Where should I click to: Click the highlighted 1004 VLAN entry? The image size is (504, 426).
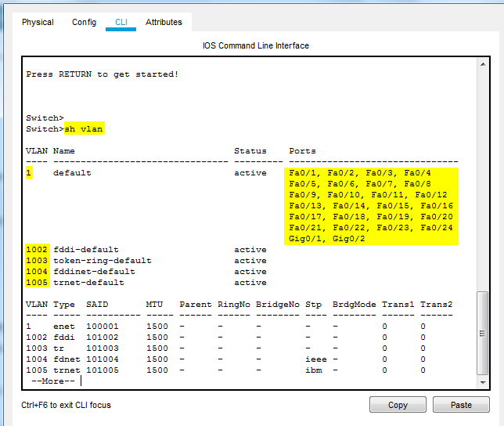[x=37, y=272]
